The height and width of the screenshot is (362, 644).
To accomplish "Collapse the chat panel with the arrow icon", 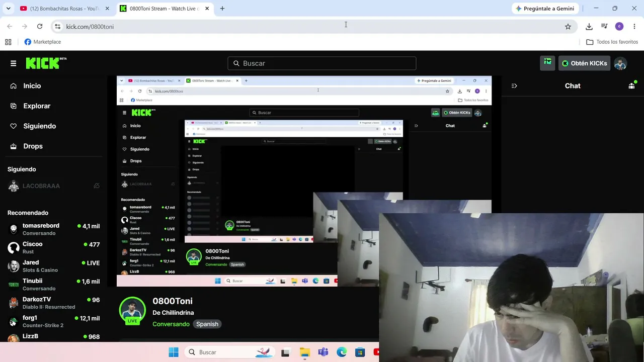I will pos(514,86).
